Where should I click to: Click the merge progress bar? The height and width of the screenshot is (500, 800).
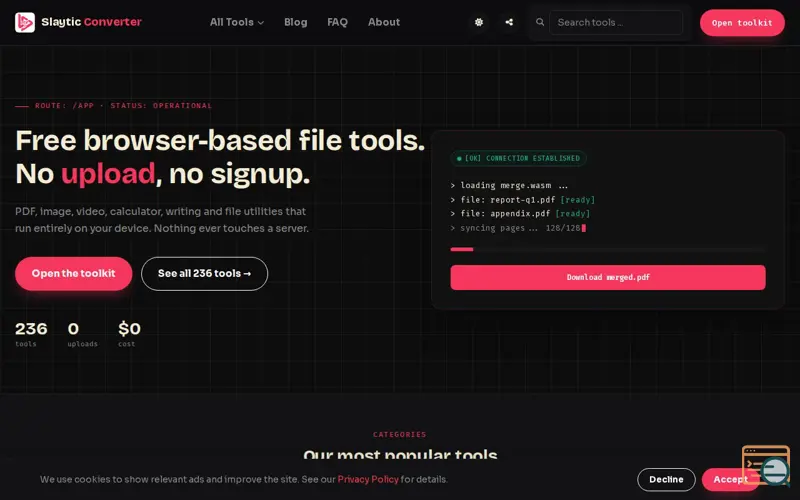pos(608,249)
